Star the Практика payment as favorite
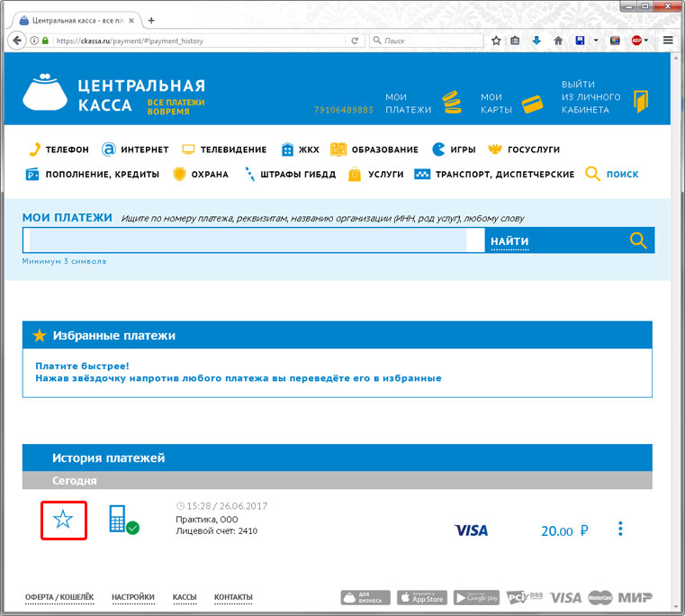The width and height of the screenshot is (685, 616). coord(63,519)
